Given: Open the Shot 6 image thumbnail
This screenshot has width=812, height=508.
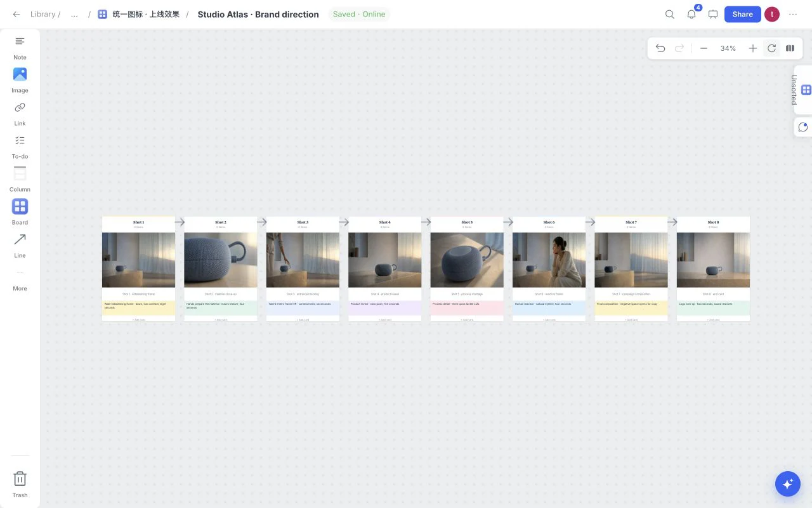Looking at the screenshot, I should click(549, 260).
